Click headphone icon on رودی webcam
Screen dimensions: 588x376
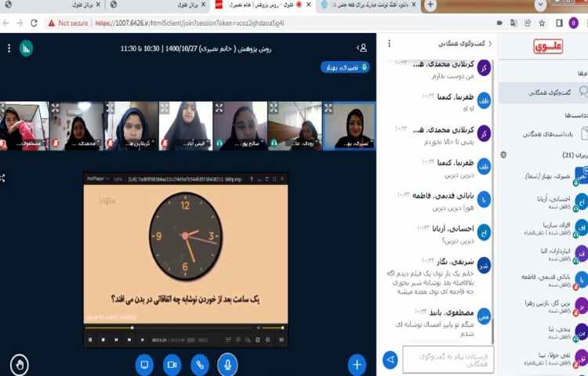coord(274,143)
